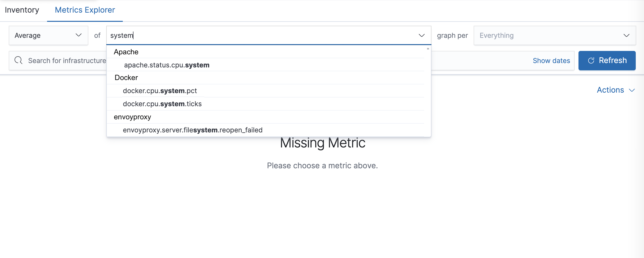Click the refresh circular-arrow icon
The width and height of the screenshot is (644, 258).
pos(591,60)
